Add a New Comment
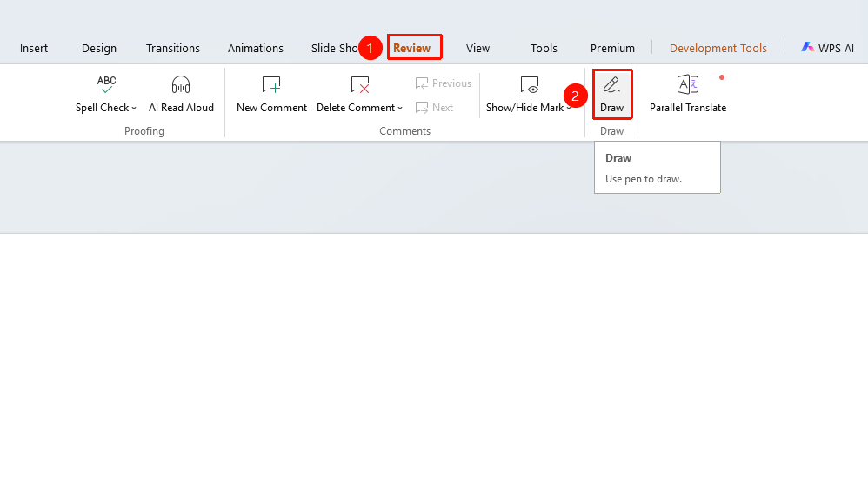The height and width of the screenshot is (484, 868). click(271, 95)
